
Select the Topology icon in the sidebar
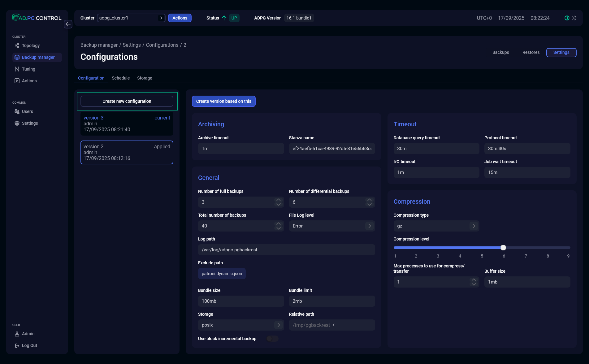click(x=17, y=45)
